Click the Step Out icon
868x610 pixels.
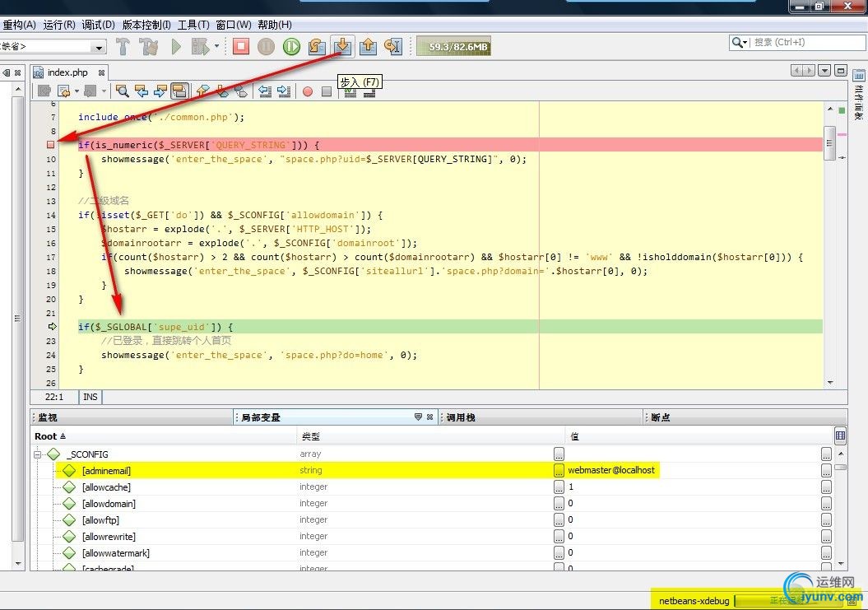point(368,47)
